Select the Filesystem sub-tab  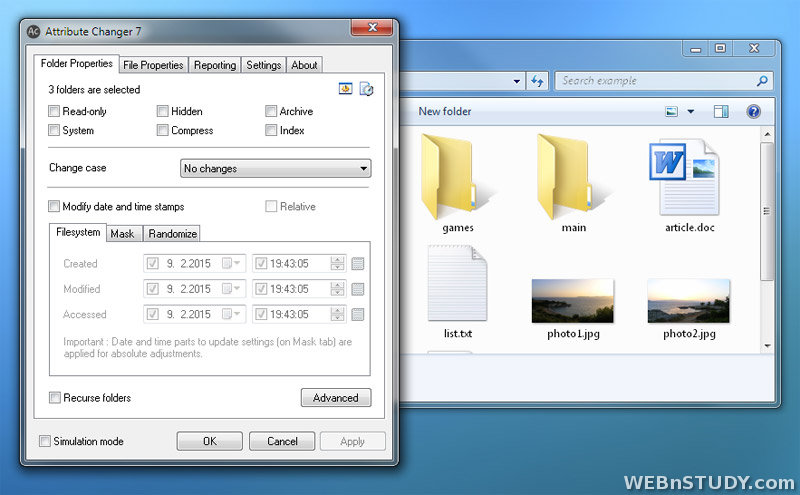coord(78,232)
